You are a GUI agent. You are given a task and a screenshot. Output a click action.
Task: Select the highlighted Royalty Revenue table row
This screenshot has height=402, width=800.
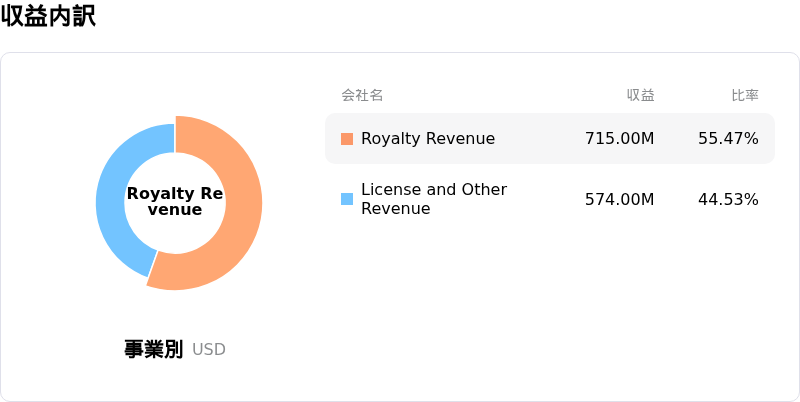coord(550,139)
